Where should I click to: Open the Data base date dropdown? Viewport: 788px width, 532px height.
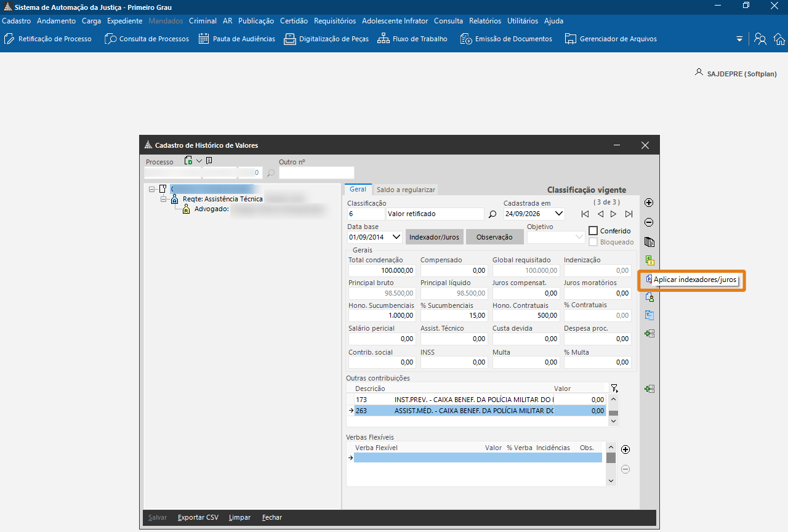(396, 237)
